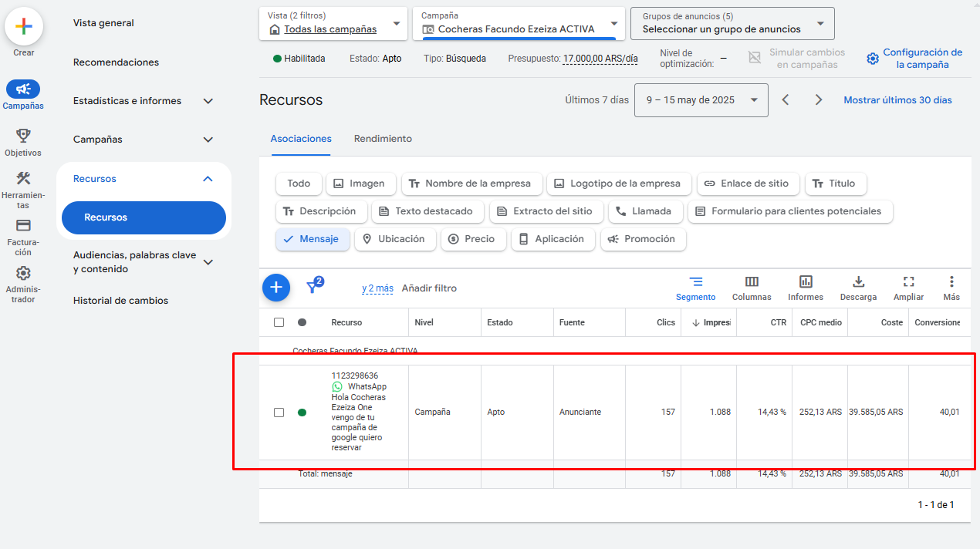Open Herramientas tools icon
The width and height of the screenshot is (980, 549).
point(23,179)
